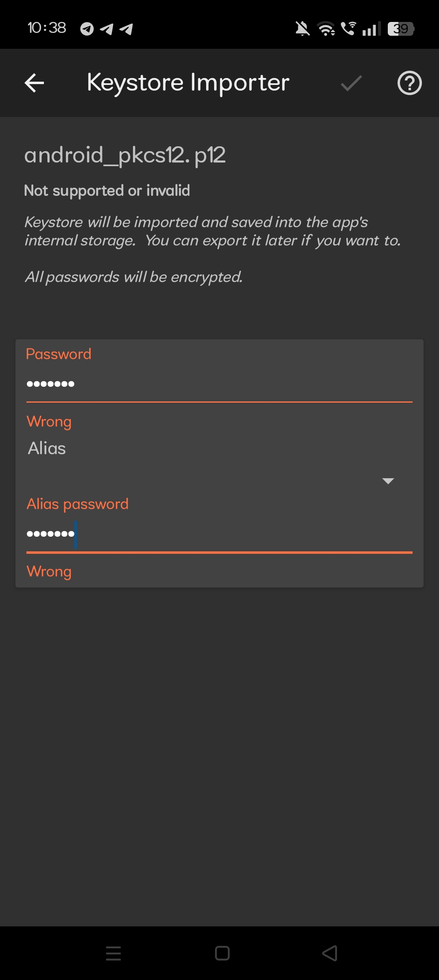Image resolution: width=439 pixels, height=980 pixels.
Task: Tap the battery level indicator
Action: (401, 29)
